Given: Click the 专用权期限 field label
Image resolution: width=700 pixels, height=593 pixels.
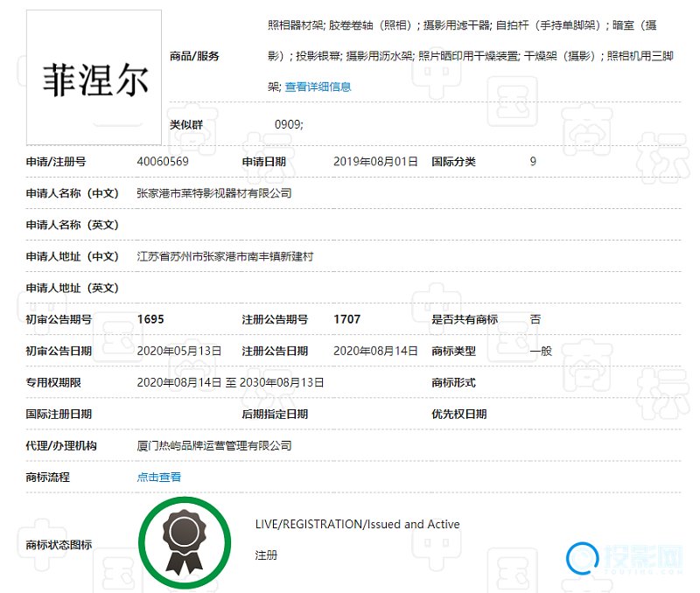Looking at the screenshot, I should [53, 383].
